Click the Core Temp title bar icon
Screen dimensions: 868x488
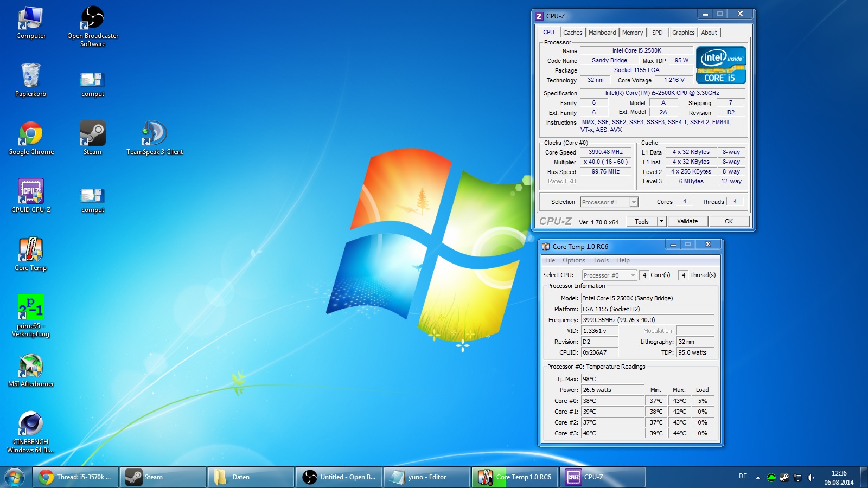point(546,247)
